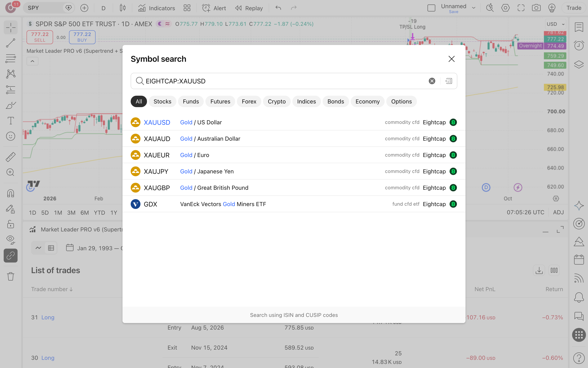588x368 pixels.
Task: Select the XAUUSD Gold / US Dollar result
Action: pos(294,122)
